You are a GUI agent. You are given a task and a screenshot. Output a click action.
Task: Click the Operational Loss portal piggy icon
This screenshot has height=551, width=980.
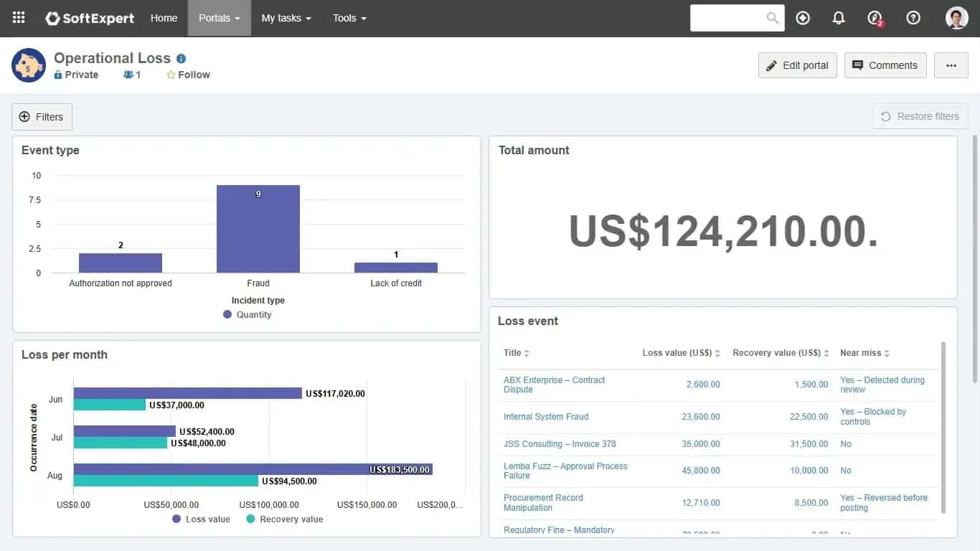29,65
